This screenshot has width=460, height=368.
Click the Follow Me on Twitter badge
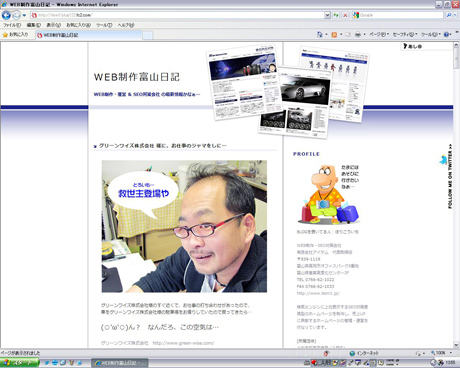tap(447, 176)
